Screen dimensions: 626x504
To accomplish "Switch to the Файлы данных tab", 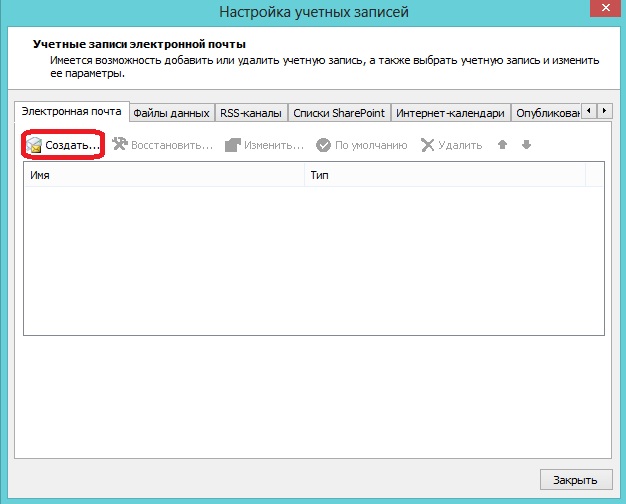I will click(172, 113).
